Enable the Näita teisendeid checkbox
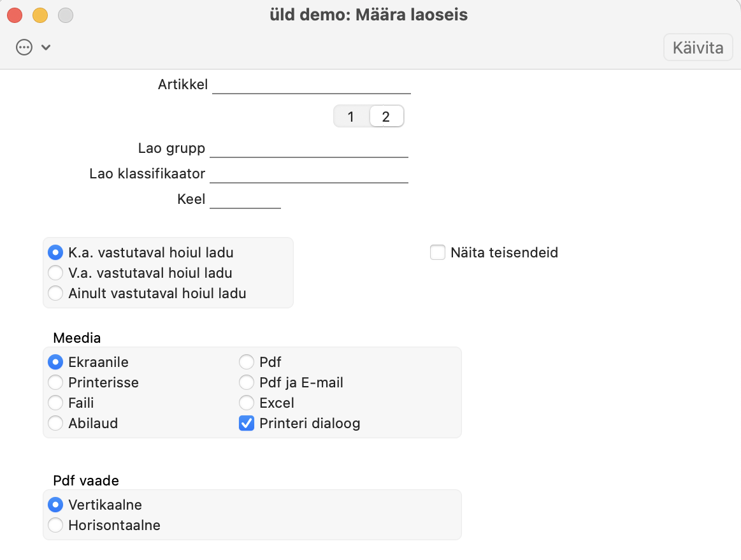Viewport: 741px width, 560px height. [438, 253]
